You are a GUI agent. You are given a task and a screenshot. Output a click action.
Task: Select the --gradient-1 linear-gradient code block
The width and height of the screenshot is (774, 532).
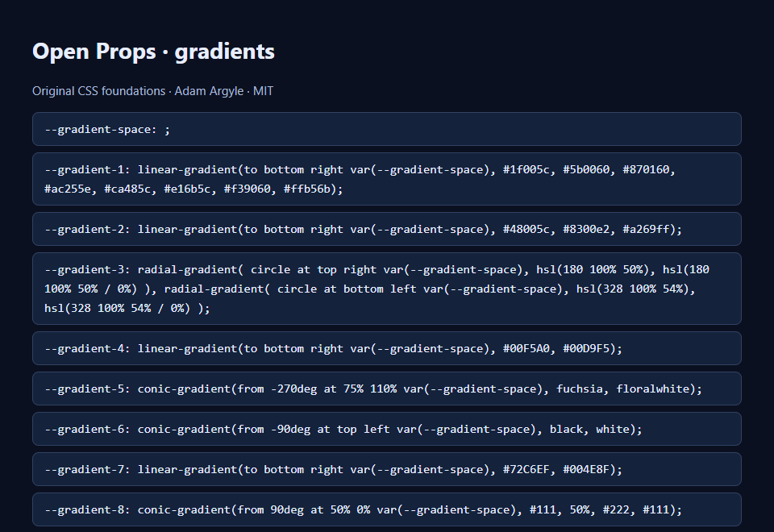click(386, 179)
